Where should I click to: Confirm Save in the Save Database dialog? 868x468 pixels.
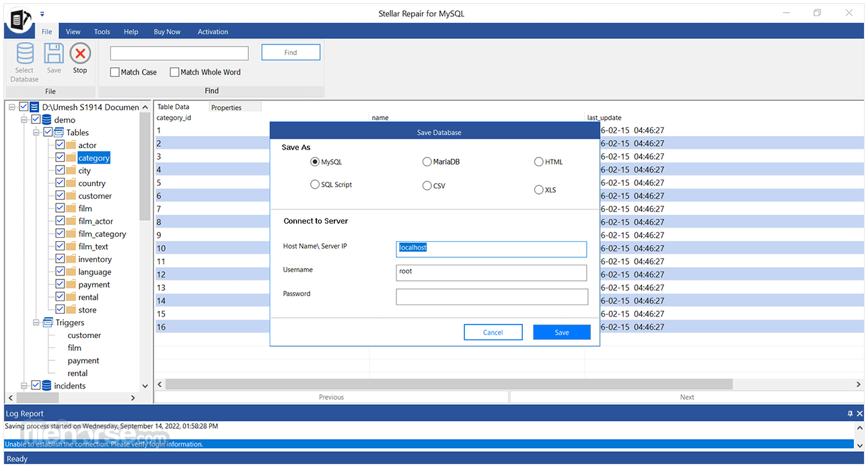(x=562, y=332)
